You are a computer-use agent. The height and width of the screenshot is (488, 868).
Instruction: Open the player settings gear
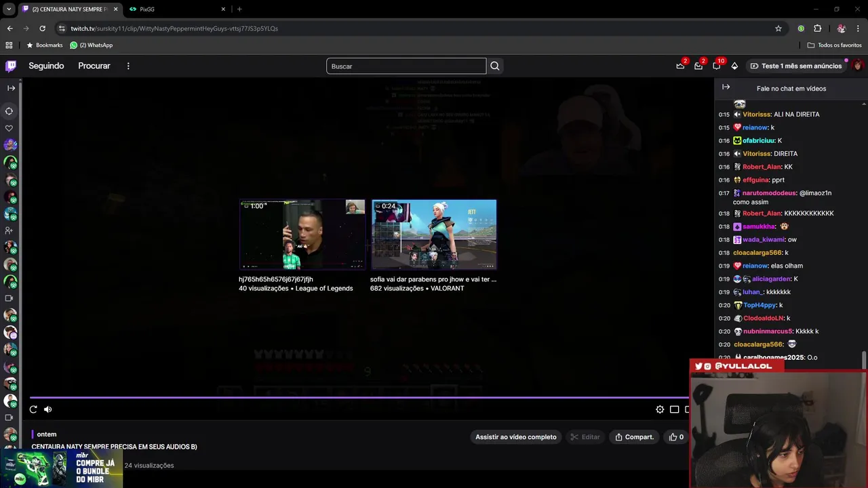[x=660, y=409]
